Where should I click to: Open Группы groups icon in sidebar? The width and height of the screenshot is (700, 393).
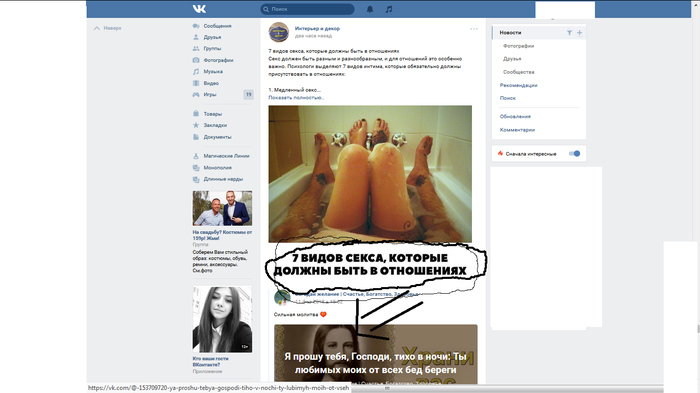[196, 48]
